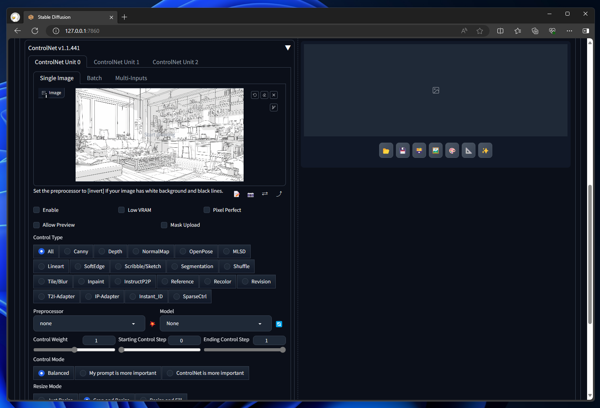Click the Ending Control Step number field
Image resolution: width=600 pixels, height=408 pixels.
tap(269, 340)
